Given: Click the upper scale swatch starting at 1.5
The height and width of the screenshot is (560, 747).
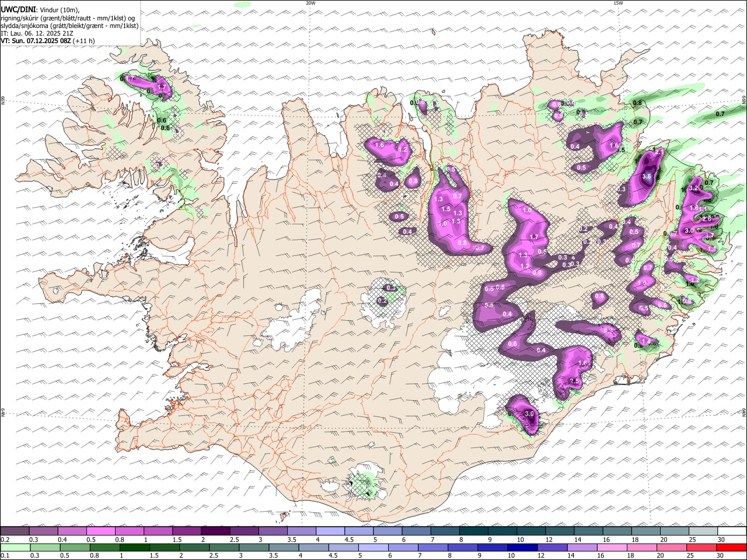Looking at the screenshot, I should tap(187, 531).
